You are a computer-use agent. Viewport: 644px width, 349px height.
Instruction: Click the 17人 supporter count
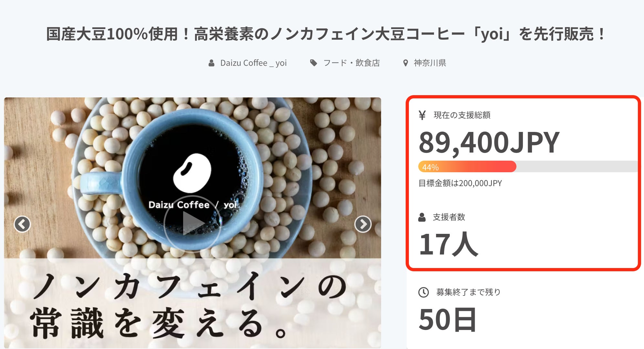click(x=448, y=244)
